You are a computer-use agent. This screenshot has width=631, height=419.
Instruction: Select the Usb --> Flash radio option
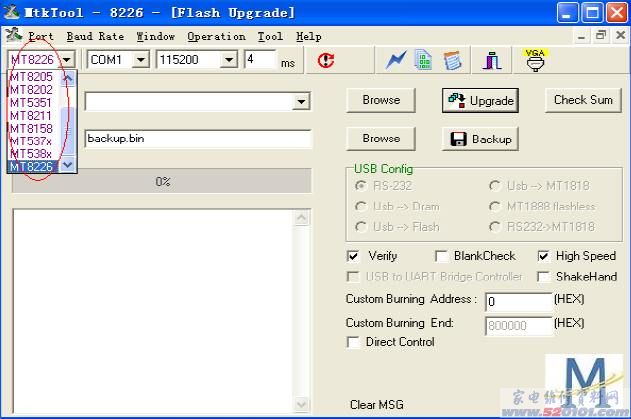pos(361,227)
